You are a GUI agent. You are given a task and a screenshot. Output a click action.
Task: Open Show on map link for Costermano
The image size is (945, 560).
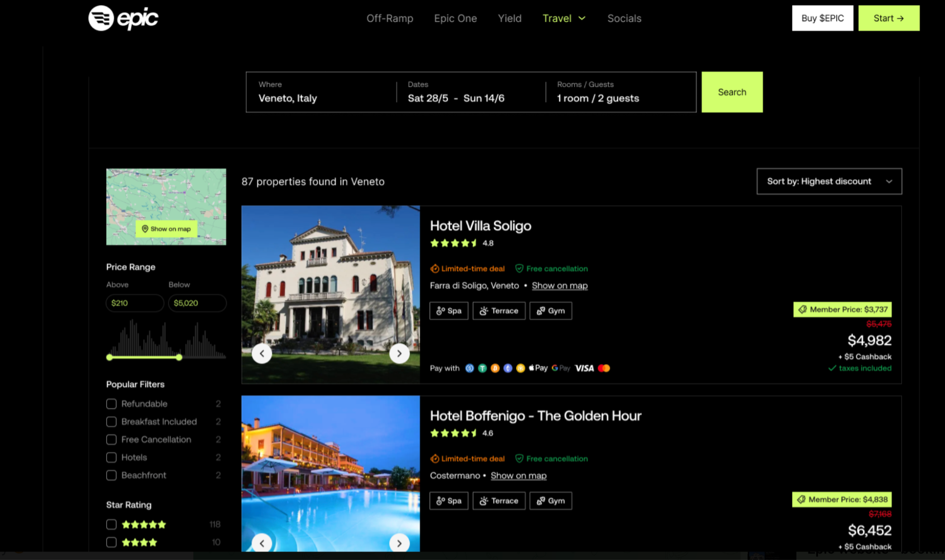pos(519,476)
